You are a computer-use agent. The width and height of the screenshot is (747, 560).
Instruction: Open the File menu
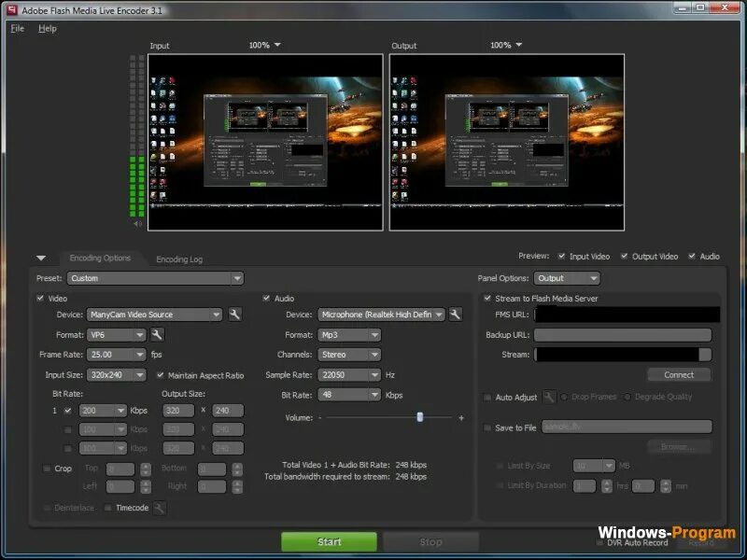click(18, 28)
